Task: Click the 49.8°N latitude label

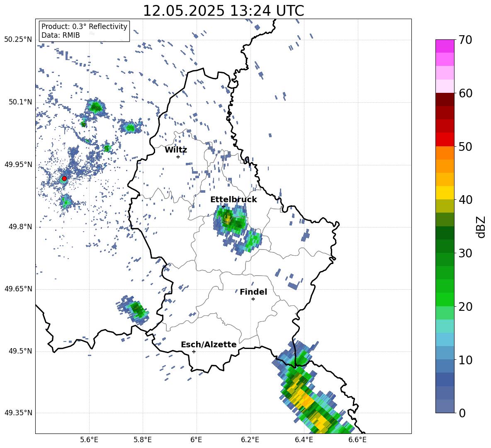Action: point(20,227)
